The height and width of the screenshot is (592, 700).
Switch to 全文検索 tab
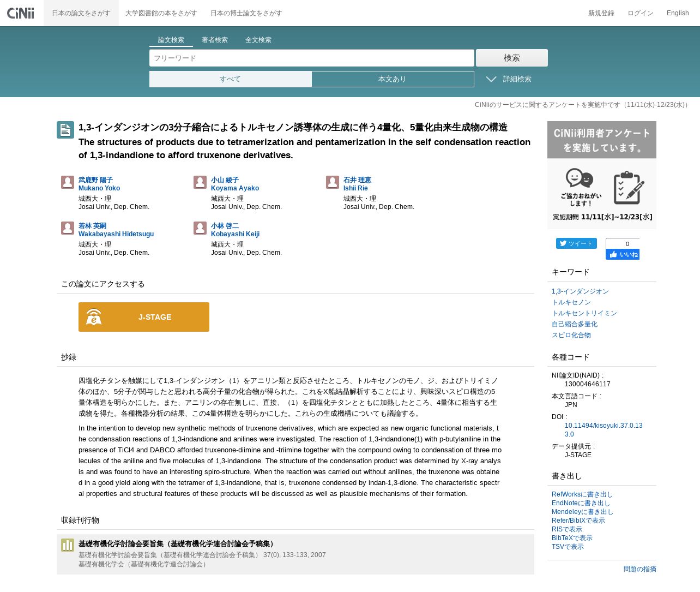pos(258,40)
